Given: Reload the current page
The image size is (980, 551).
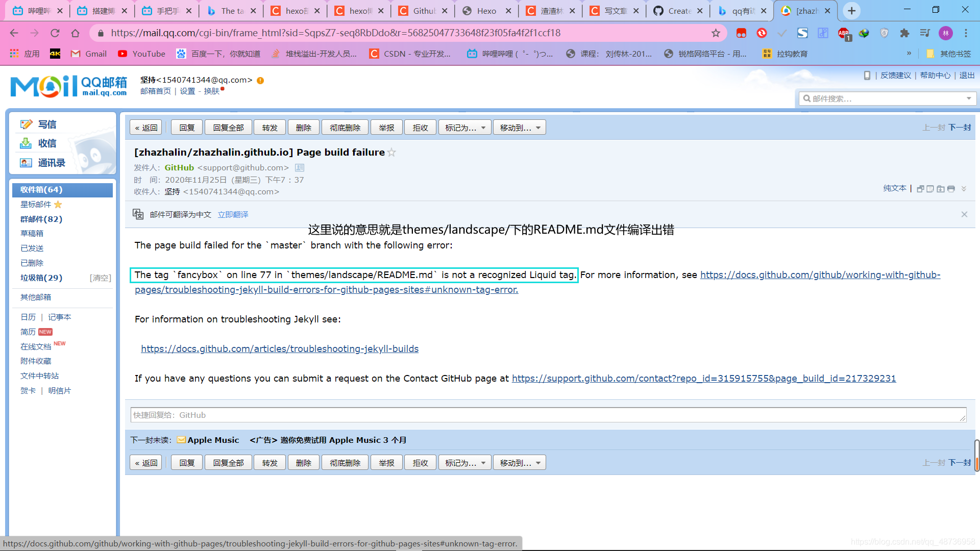Looking at the screenshot, I should click(x=55, y=33).
